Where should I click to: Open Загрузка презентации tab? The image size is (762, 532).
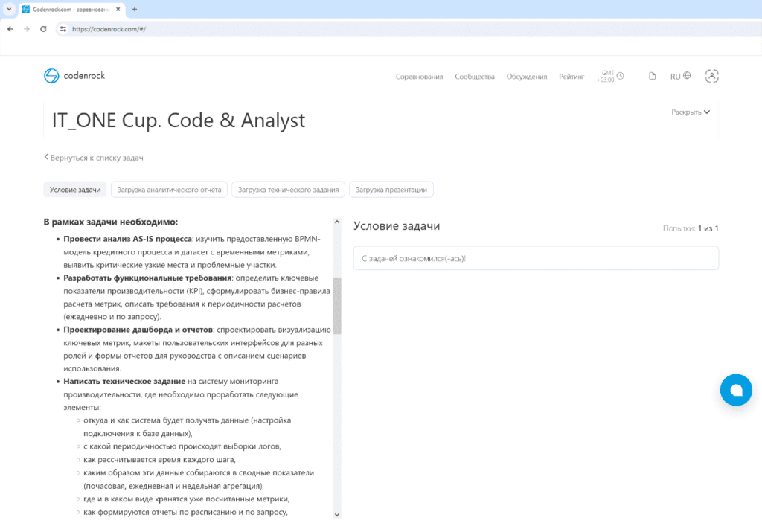pyautogui.click(x=391, y=190)
